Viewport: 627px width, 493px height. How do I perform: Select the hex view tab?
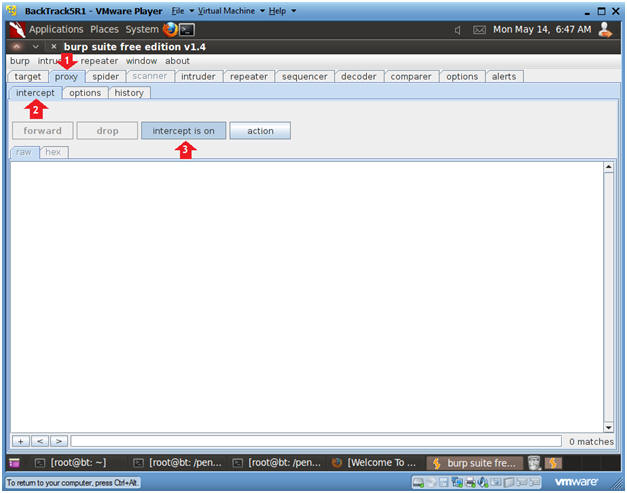tap(53, 152)
